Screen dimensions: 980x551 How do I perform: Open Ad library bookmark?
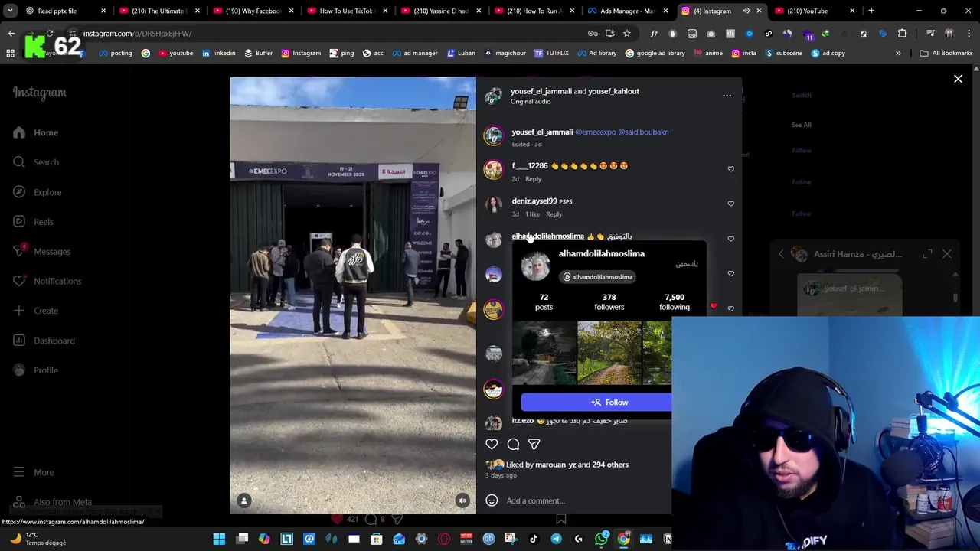tap(596, 53)
